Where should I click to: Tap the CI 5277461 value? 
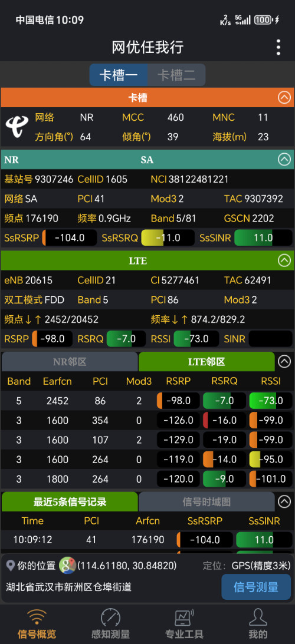[180, 280]
